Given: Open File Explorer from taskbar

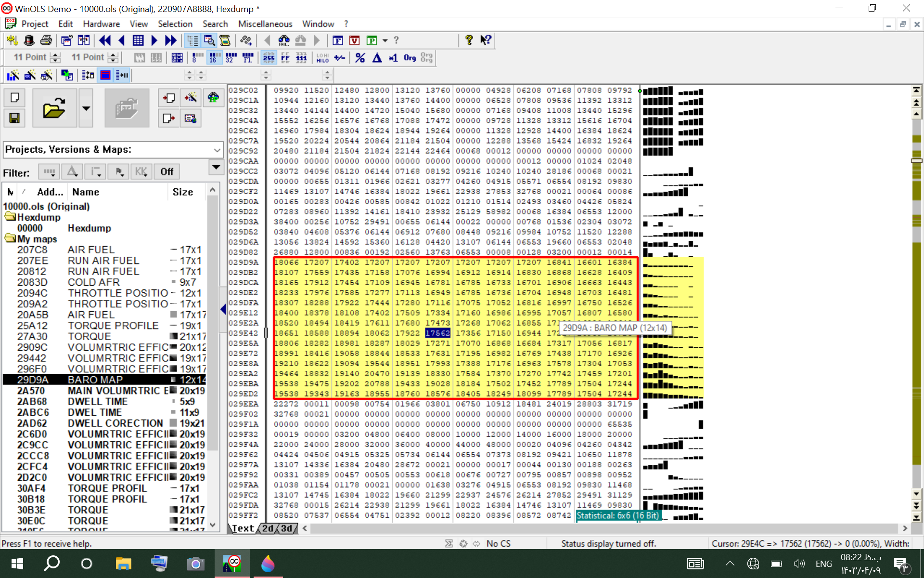Looking at the screenshot, I should pos(123,563).
